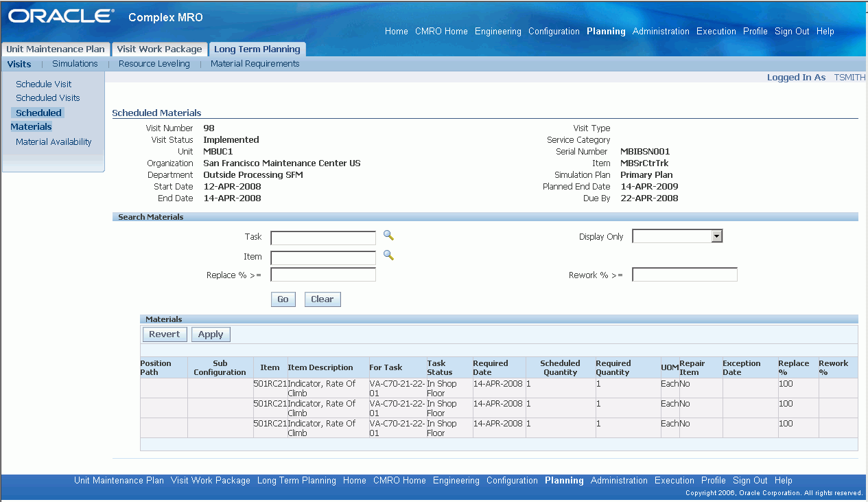This screenshot has height=502, width=868.
Task: Click the due by date 22-APR-2008
Action: coord(650,198)
